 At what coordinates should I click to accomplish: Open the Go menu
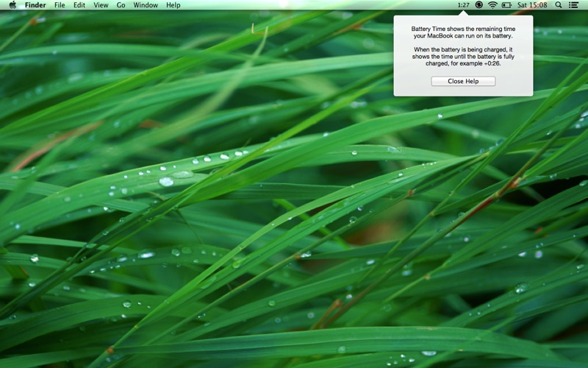121,5
